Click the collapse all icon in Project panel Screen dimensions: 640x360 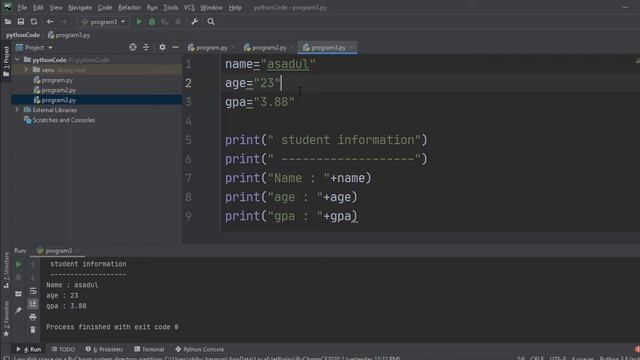[146, 47]
